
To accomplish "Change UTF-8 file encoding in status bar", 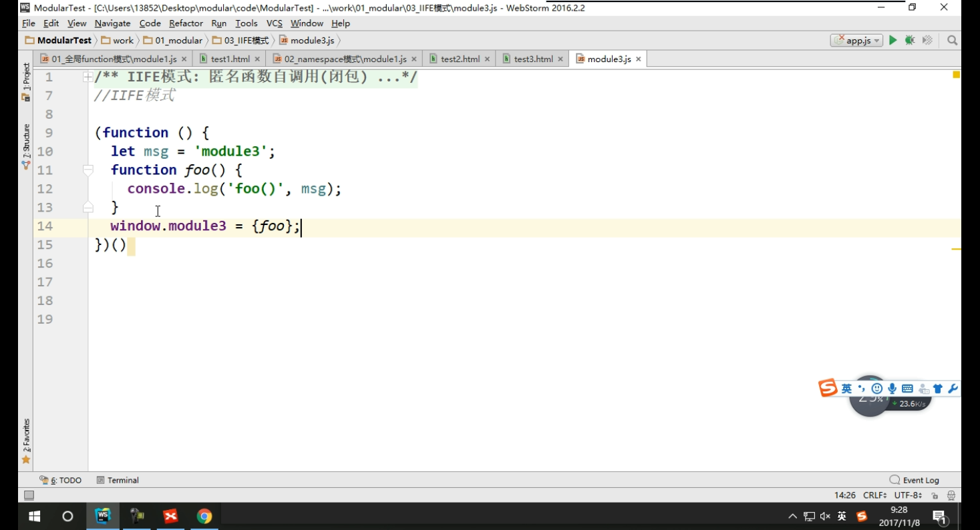I will pos(908,495).
